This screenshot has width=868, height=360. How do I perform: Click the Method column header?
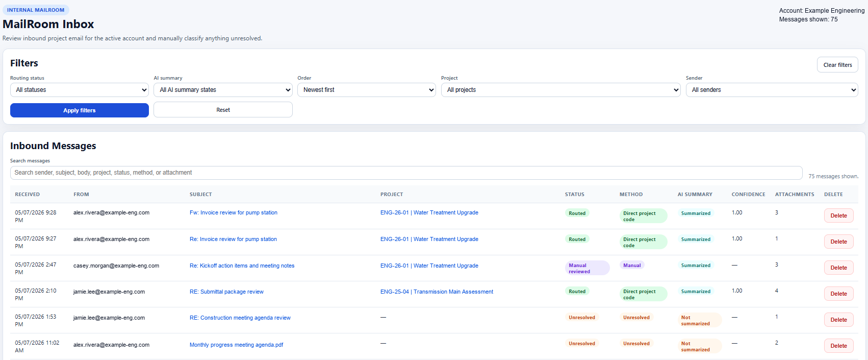tap(631, 195)
